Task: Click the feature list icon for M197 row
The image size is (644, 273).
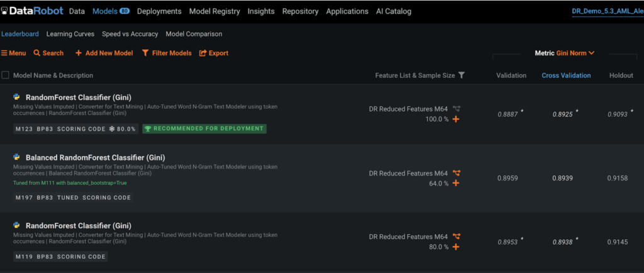Action: pyautogui.click(x=457, y=173)
